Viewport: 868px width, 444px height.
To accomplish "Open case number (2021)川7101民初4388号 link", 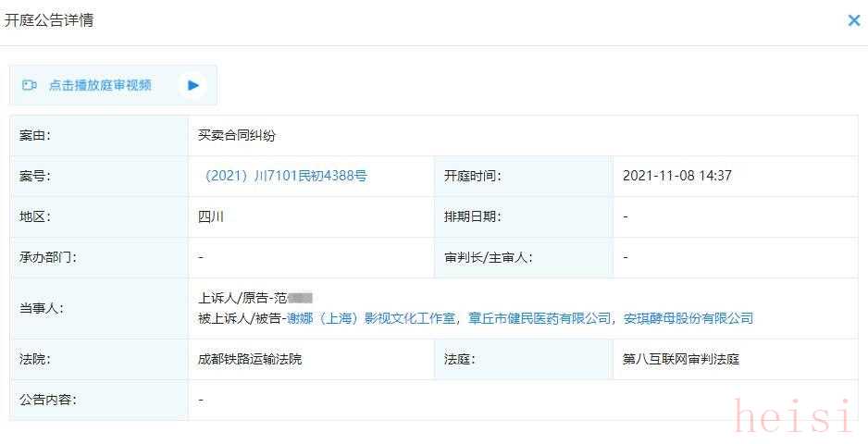I will [x=283, y=176].
